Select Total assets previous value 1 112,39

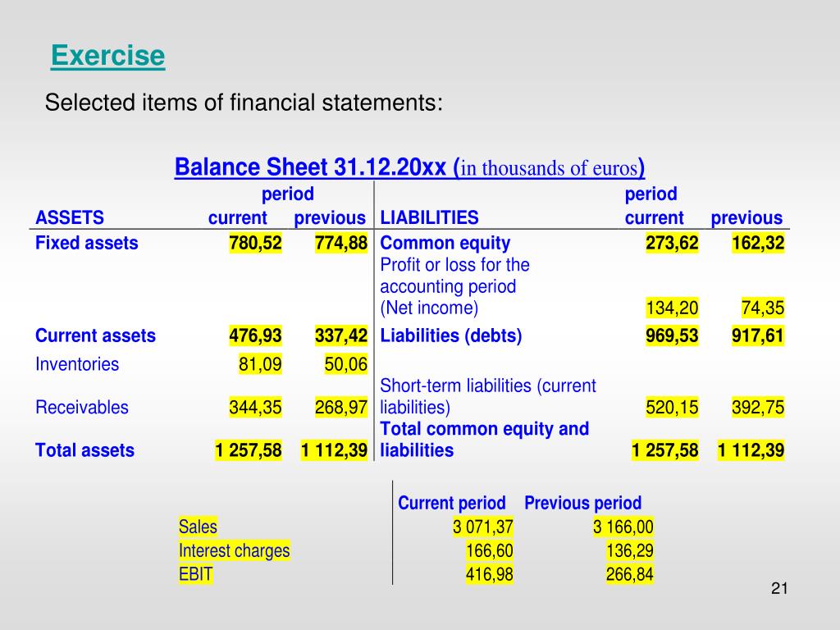pos(334,450)
